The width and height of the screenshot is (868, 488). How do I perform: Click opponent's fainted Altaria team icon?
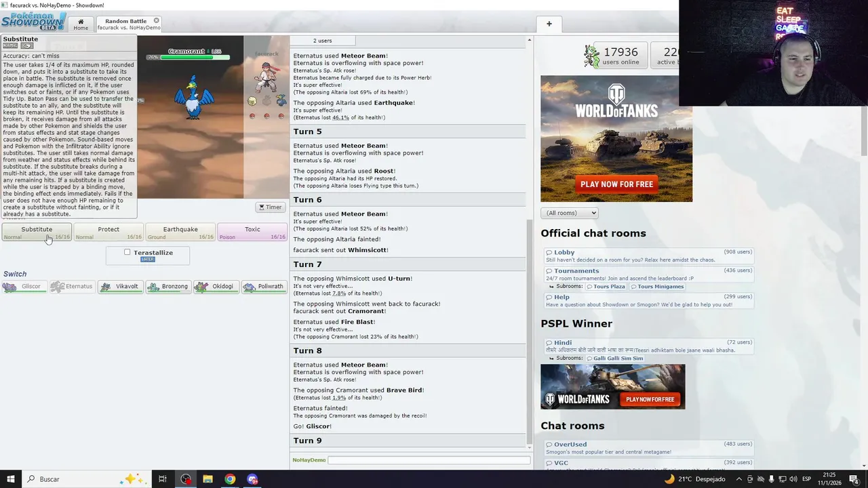click(x=267, y=102)
